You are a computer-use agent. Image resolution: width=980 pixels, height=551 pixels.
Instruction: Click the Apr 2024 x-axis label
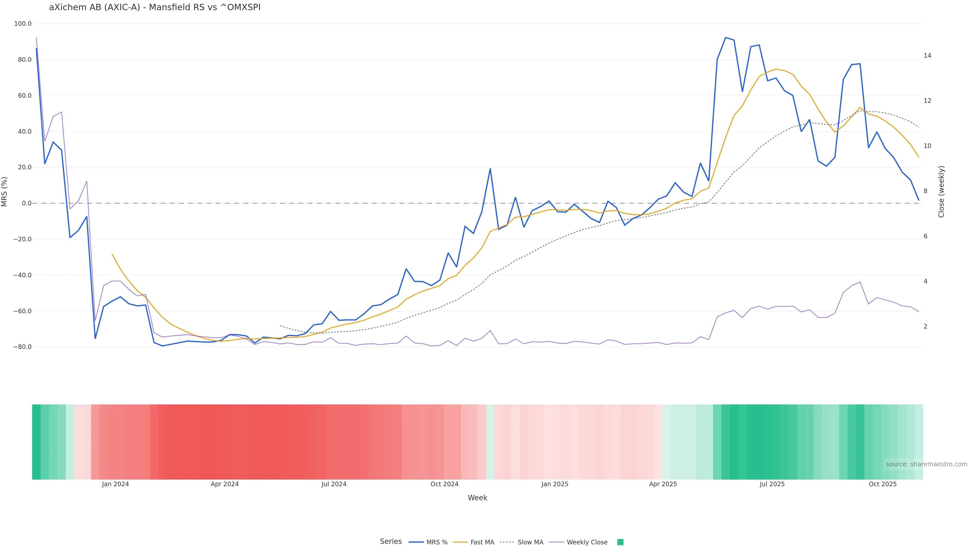(225, 484)
